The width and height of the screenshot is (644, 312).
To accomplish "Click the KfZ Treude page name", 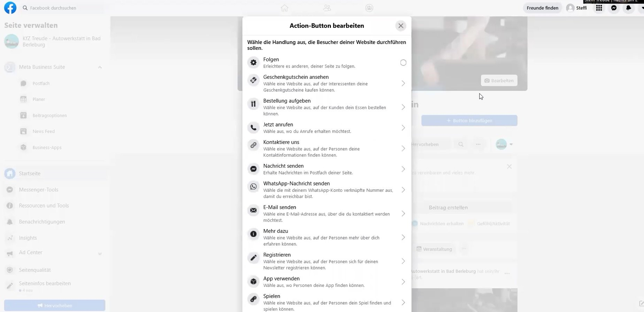I will (x=62, y=41).
